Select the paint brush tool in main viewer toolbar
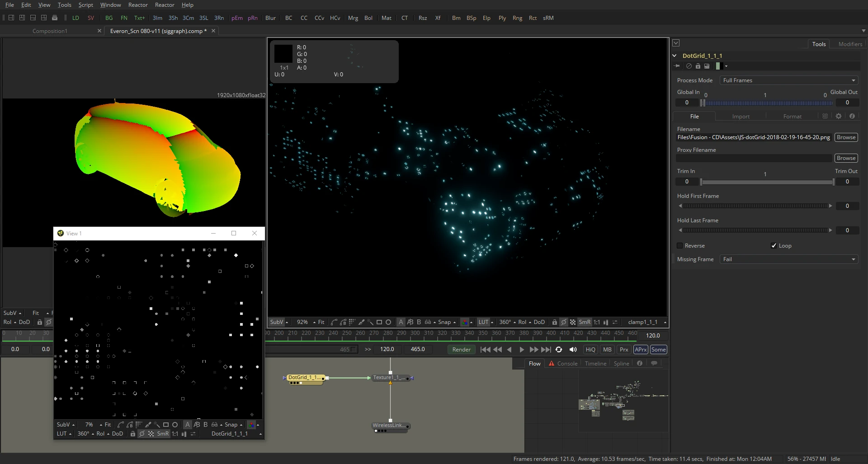868x464 pixels. tap(361, 322)
